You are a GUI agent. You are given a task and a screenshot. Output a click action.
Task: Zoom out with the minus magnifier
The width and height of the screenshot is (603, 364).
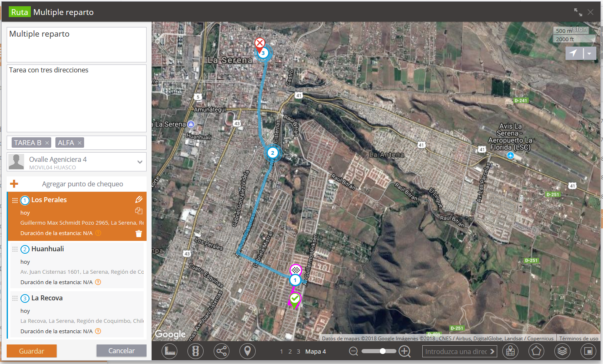pyautogui.click(x=354, y=352)
